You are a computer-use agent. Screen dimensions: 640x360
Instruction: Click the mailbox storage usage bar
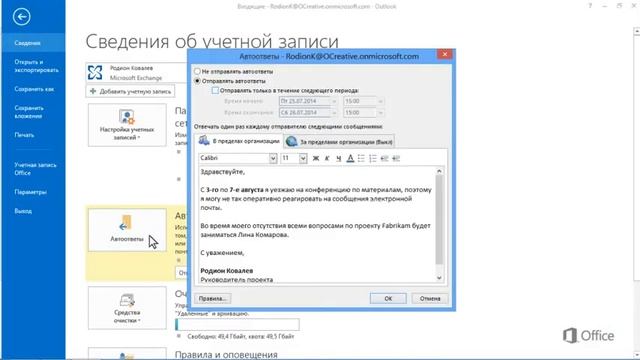237,324
